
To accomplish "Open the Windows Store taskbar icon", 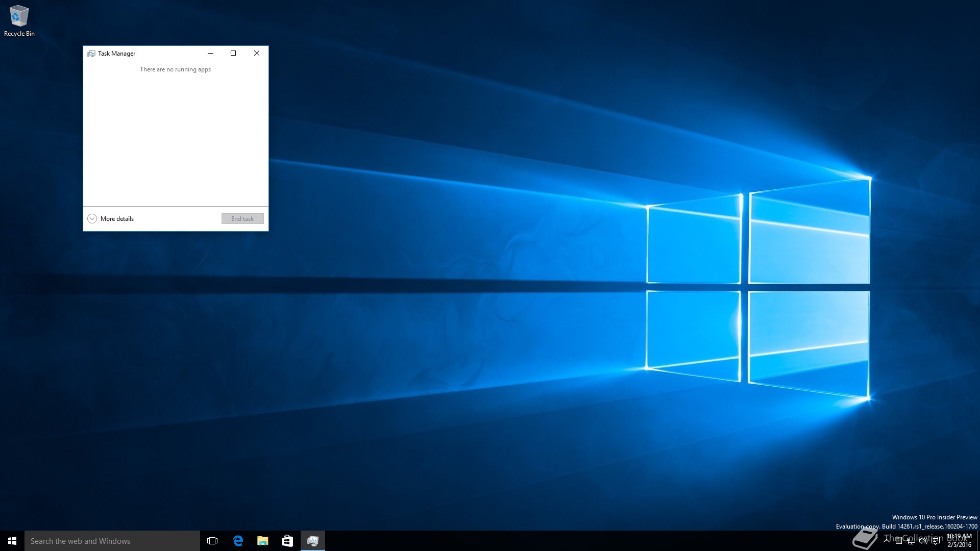I will [287, 541].
